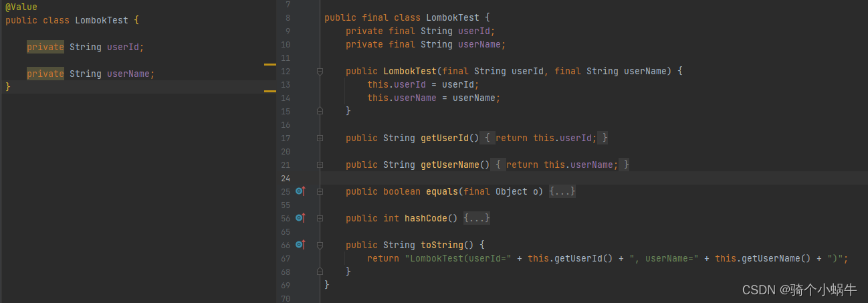Expand the folded {...} body of hashCode
Image resolution: width=868 pixels, height=303 pixels.
pyautogui.click(x=477, y=218)
